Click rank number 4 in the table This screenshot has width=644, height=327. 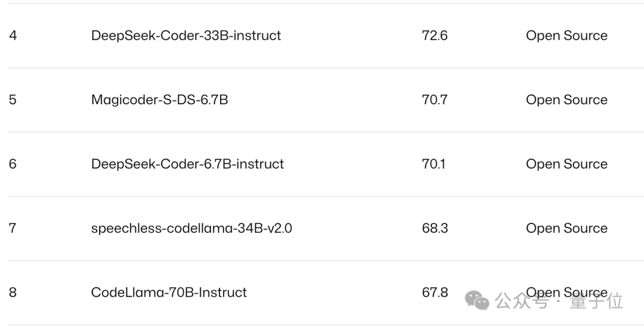point(13,36)
